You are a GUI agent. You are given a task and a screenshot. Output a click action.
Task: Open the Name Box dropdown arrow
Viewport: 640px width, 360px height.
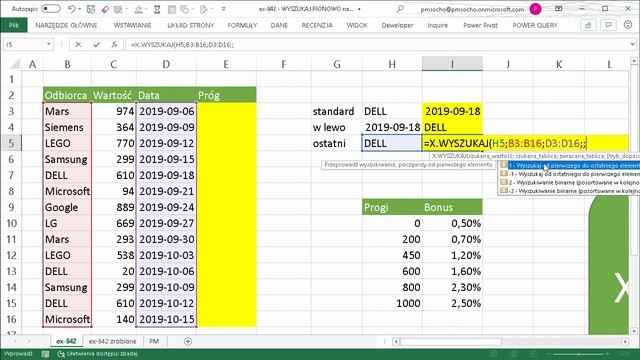pos(49,44)
